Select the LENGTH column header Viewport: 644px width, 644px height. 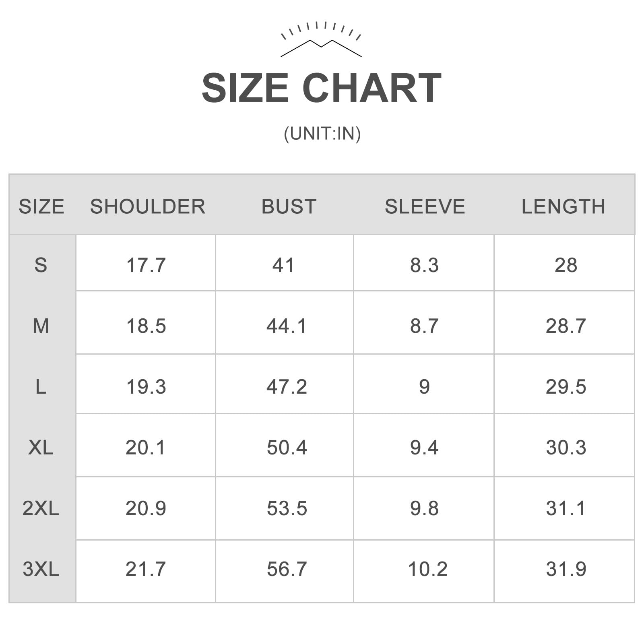(x=563, y=206)
